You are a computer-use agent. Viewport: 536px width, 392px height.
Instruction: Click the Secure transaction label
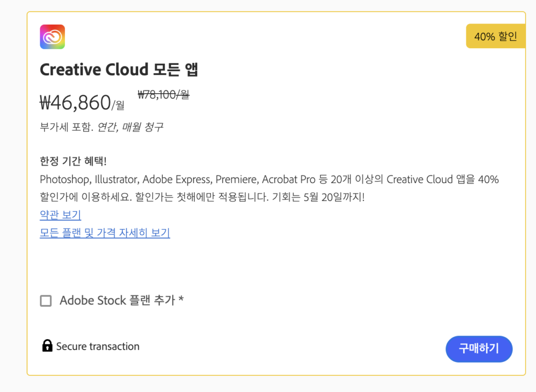pos(98,346)
